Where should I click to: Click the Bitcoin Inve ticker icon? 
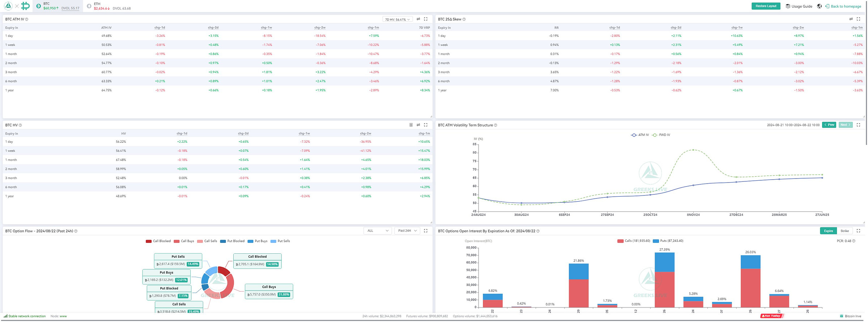[842, 316]
